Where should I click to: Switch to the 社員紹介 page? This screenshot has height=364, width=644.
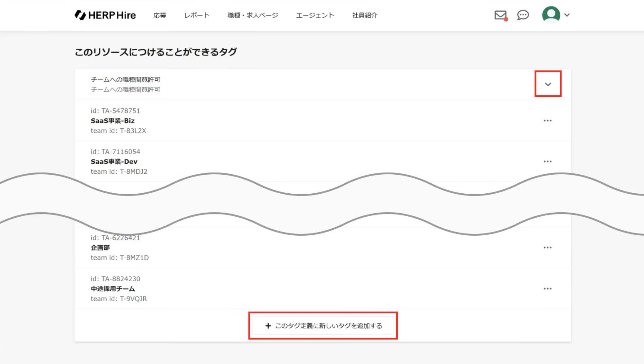(365, 15)
